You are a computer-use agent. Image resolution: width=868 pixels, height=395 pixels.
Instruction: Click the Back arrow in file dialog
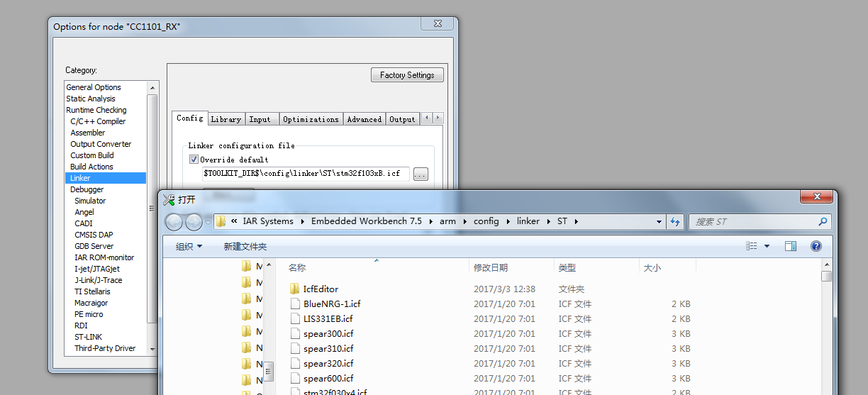pos(174,222)
